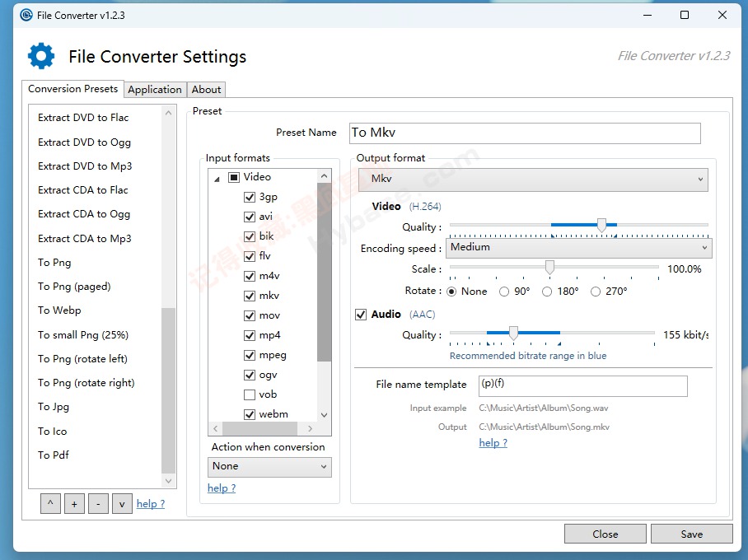Select the To Webp preset
The height and width of the screenshot is (560, 748).
click(x=59, y=310)
